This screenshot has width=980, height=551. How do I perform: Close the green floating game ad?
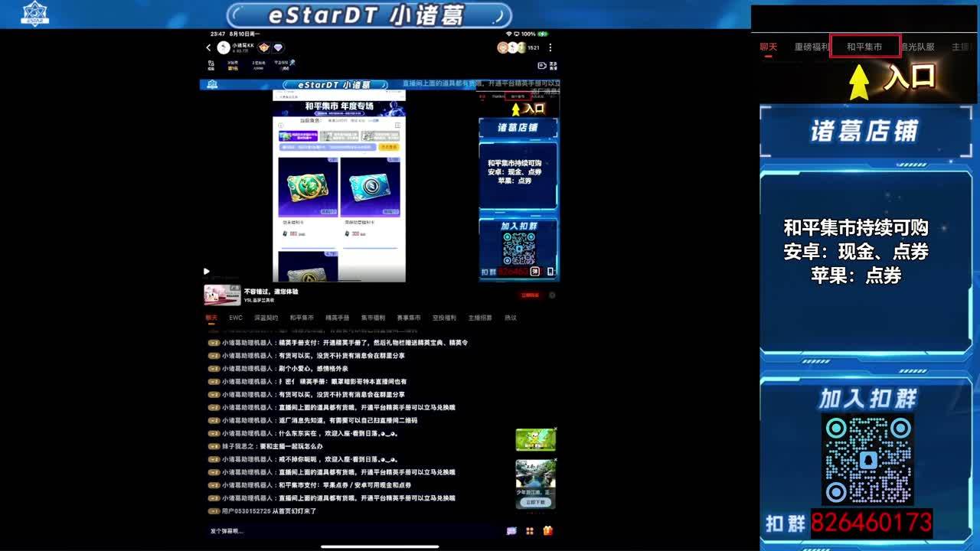tap(555, 429)
